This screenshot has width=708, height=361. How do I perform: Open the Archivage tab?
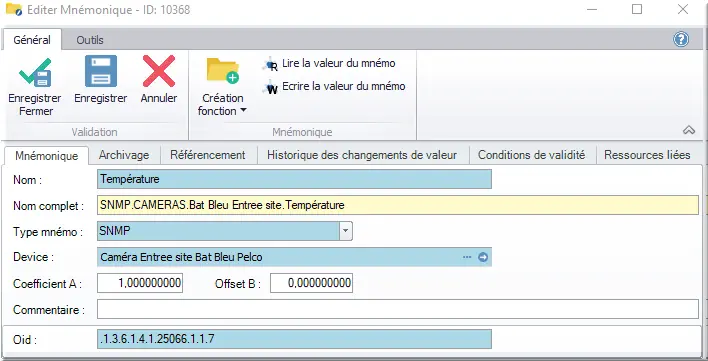pyautogui.click(x=124, y=155)
